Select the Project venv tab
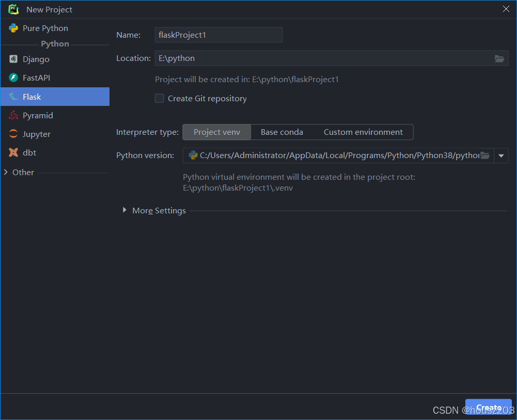The width and height of the screenshot is (517, 420). click(216, 132)
